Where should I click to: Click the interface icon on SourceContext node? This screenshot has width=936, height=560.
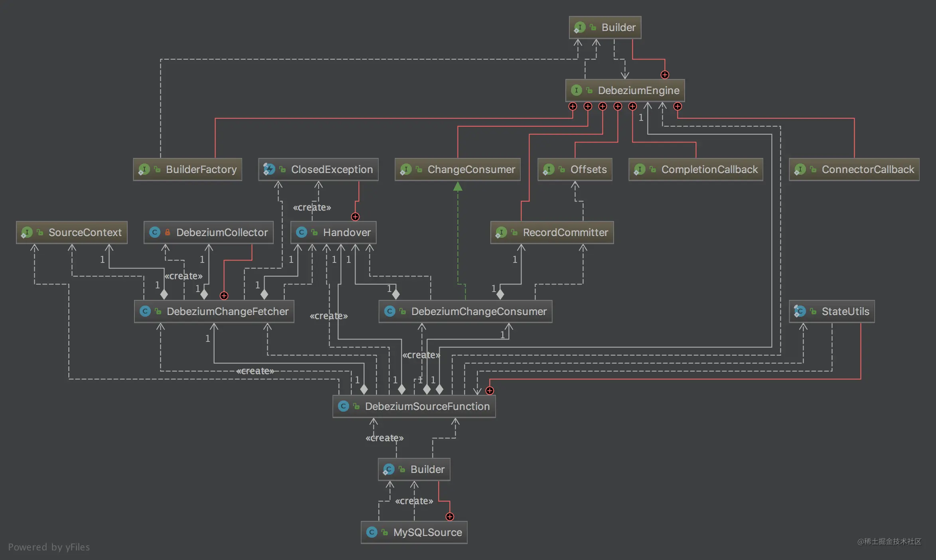(x=27, y=232)
